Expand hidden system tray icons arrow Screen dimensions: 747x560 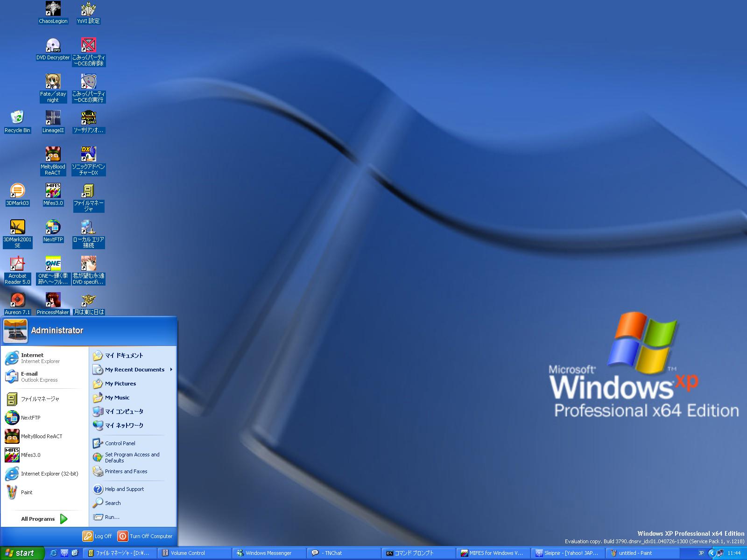click(x=712, y=553)
